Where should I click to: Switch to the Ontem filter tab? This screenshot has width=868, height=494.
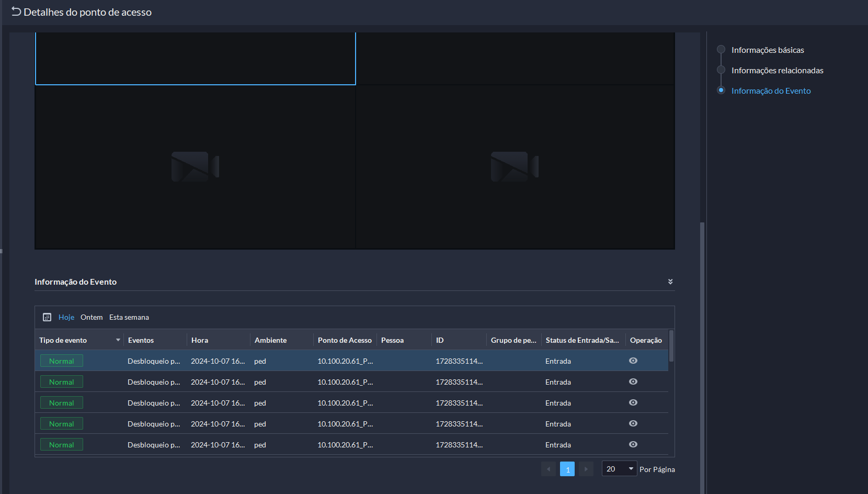[x=92, y=317]
